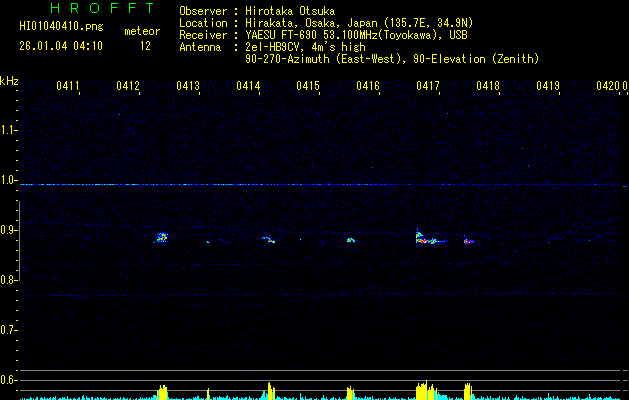Click the 0.7 frequency axis label
Viewport: 629px width, 400px height.
[9, 330]
